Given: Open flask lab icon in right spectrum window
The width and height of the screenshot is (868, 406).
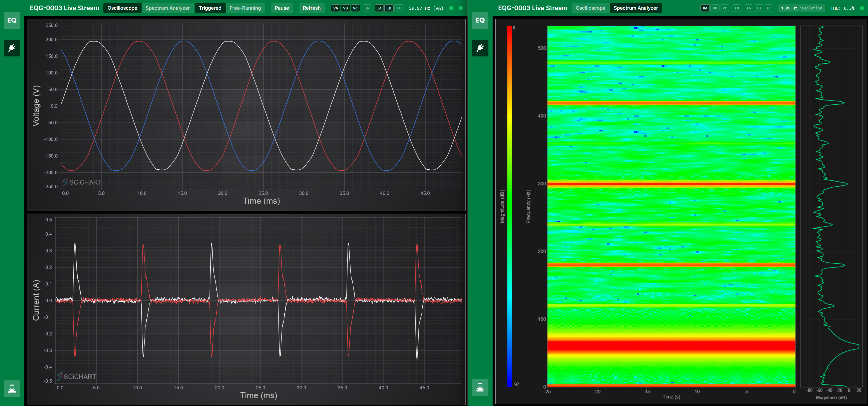Looking at the screenshot, I should [480, 388].
